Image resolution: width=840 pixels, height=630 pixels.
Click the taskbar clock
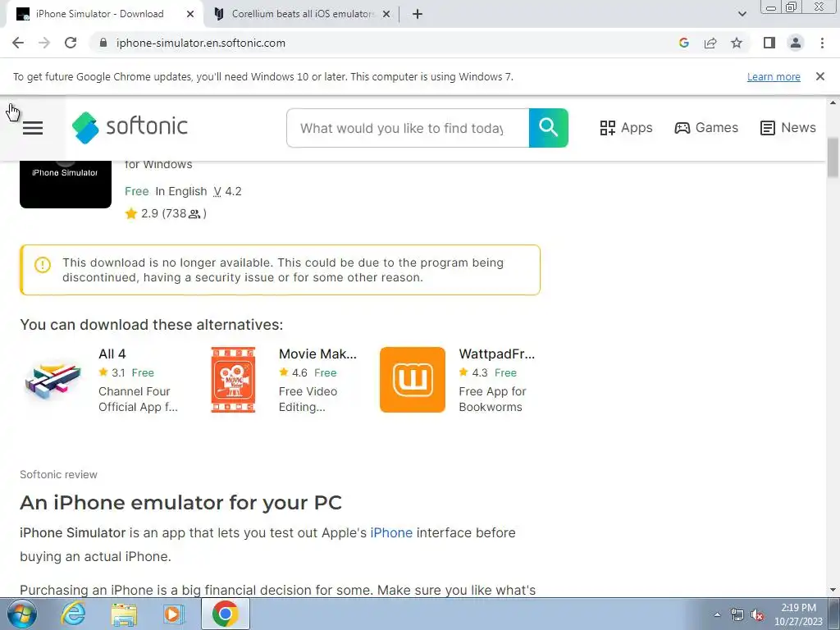tap(798, 614)
